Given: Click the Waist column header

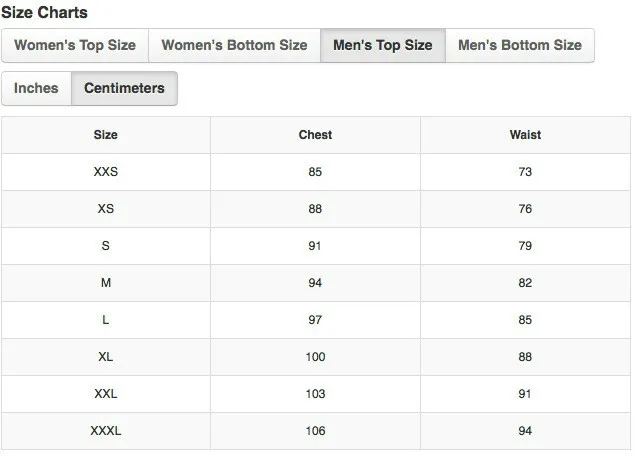Looking at the screenshot, I should pyautogui.click(x=525, y=135).
